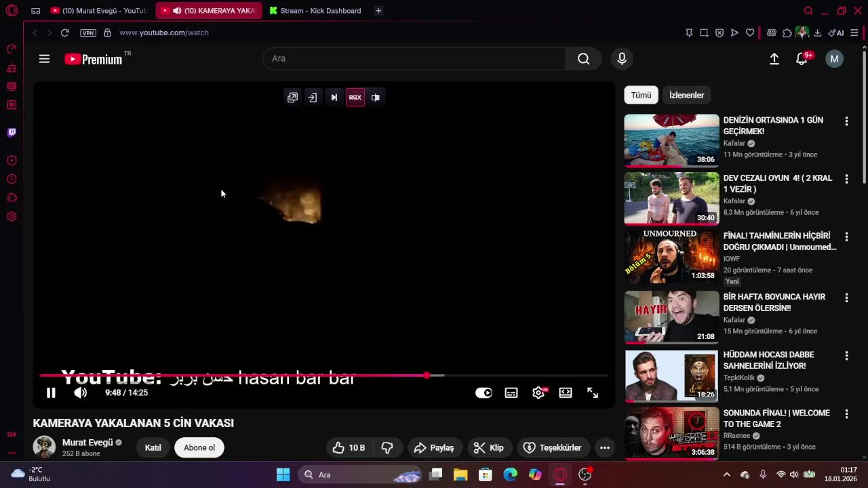This screenshot has height=488, width=868.
Task: Dislike the video
Action: pos(387,447)
